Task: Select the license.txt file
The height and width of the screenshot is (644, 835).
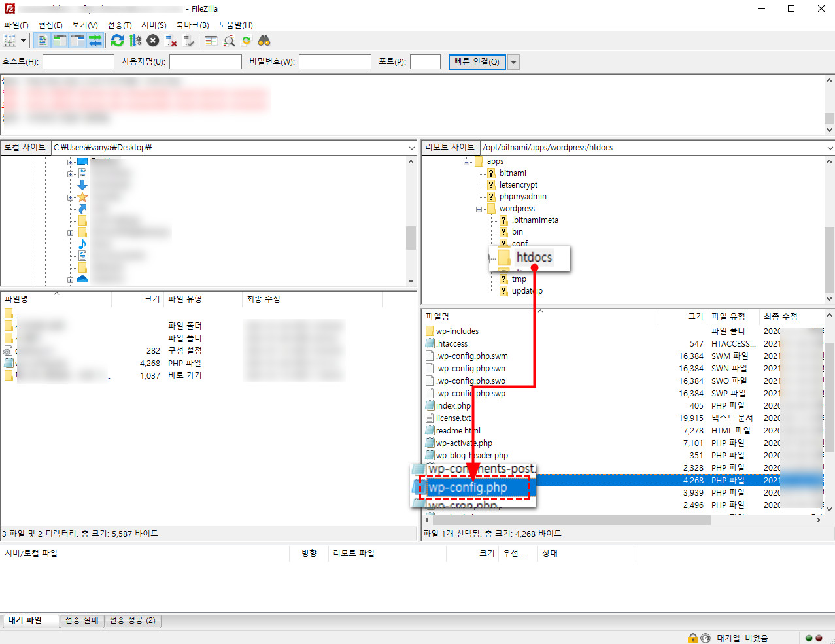Action: click(x=453, y=418)
